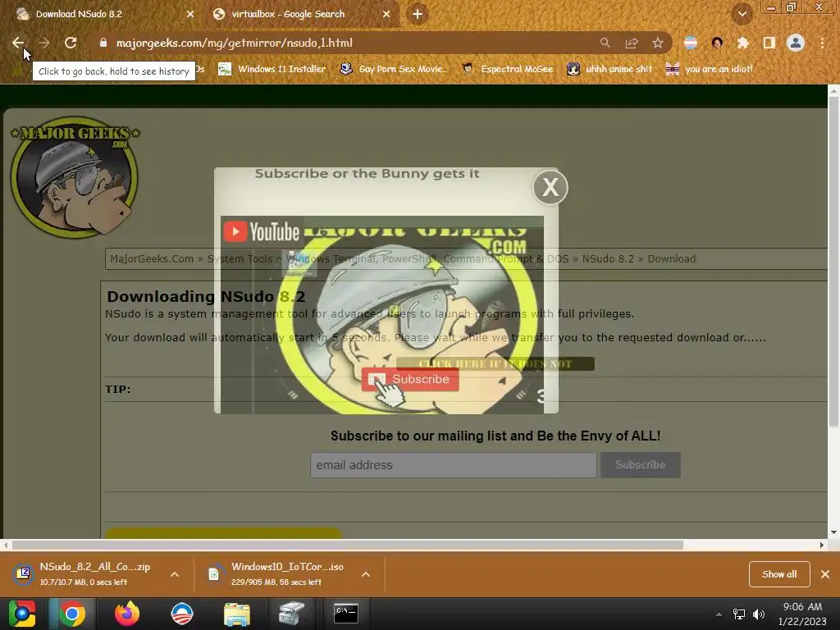Screen dimensions: 840x630
Task: Expand options for Windows10 iso download
Action: click(x=366, y=574)
